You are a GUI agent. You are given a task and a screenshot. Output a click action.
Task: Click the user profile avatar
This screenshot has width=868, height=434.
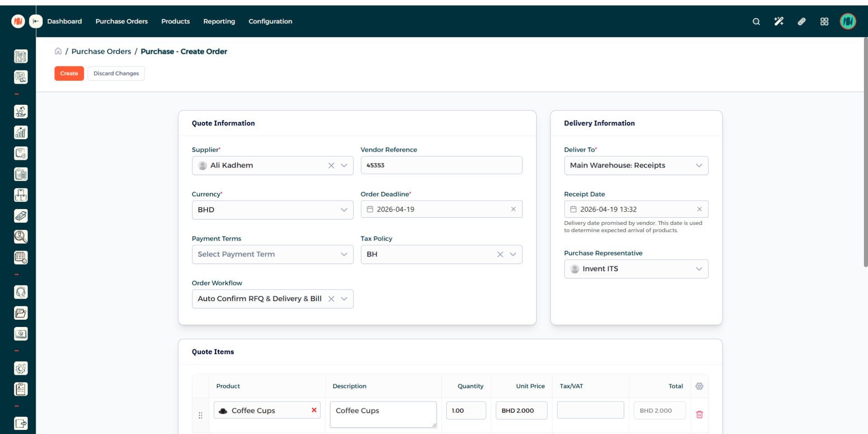pos(848,21)
